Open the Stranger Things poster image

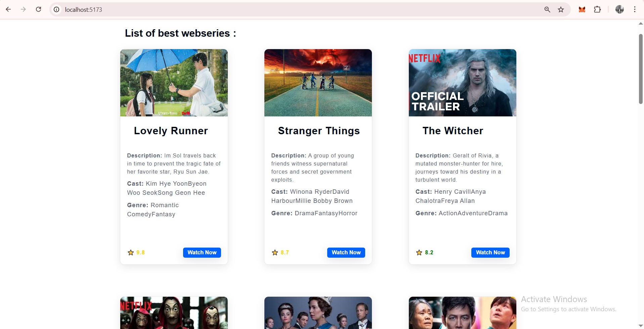click(x=318, y=83)
